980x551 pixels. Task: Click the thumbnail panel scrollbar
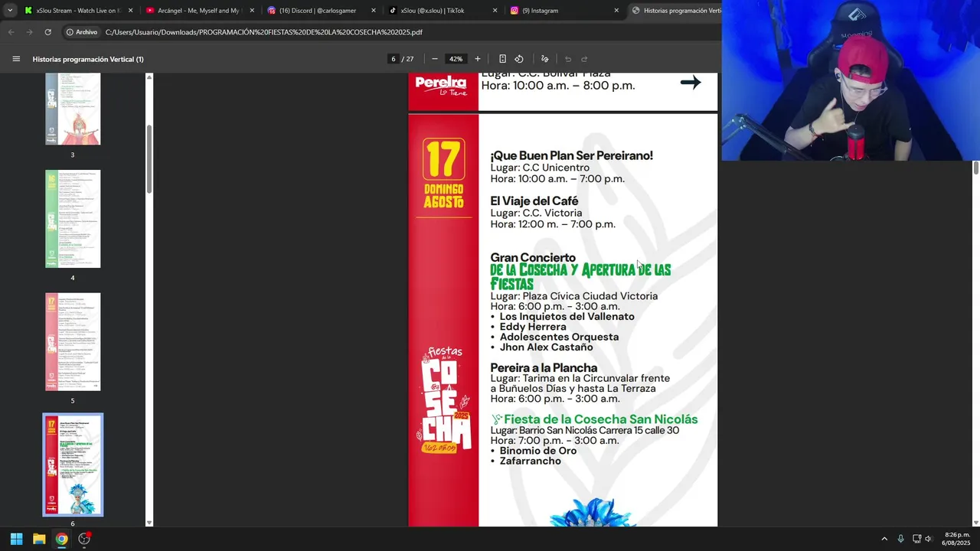click(x=149, y=158)
